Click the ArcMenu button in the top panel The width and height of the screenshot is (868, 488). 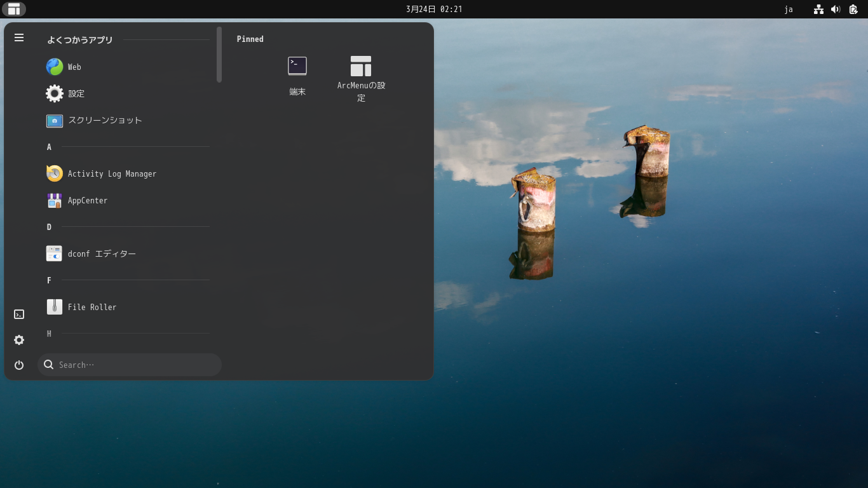coord(14,9)
